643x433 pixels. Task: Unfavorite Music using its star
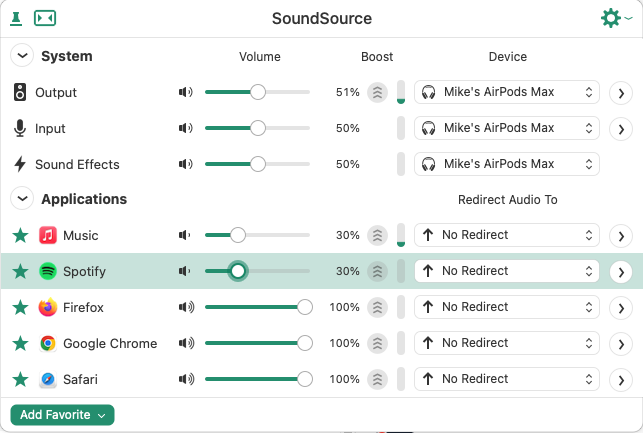20,235
